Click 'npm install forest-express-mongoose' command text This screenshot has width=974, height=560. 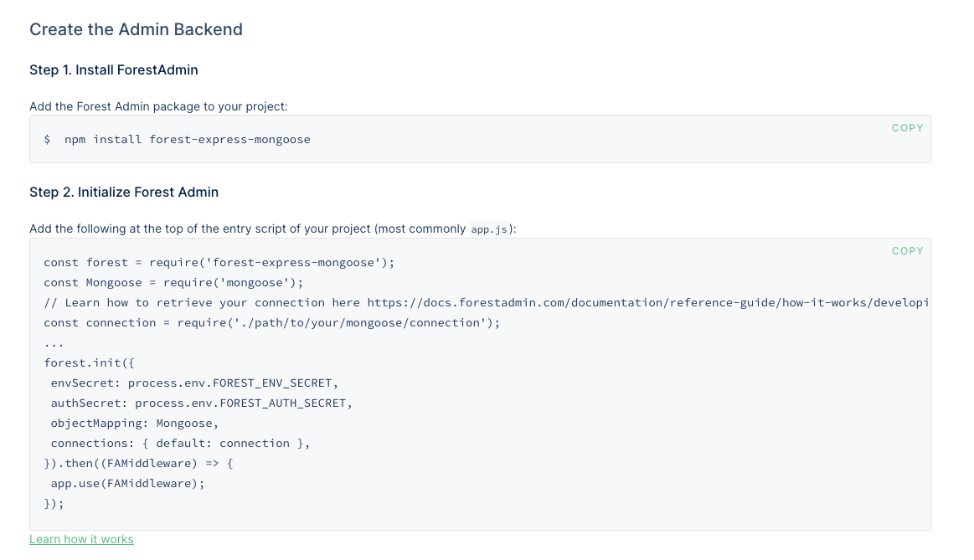coord(187,139)
